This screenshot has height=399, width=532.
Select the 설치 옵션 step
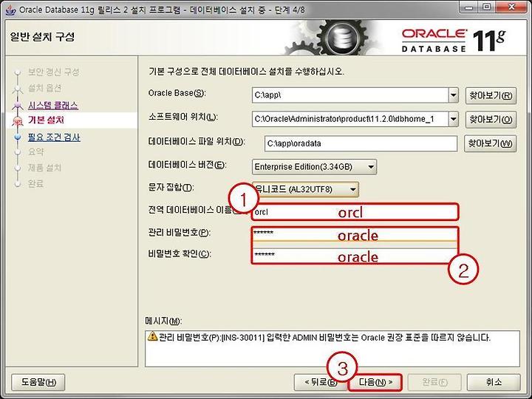pyautogui.click(x=45, y=88)
